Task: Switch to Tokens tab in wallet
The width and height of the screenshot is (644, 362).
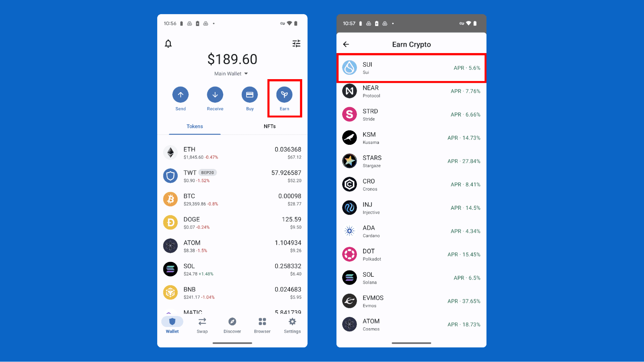Action: [x=195, y=126]
